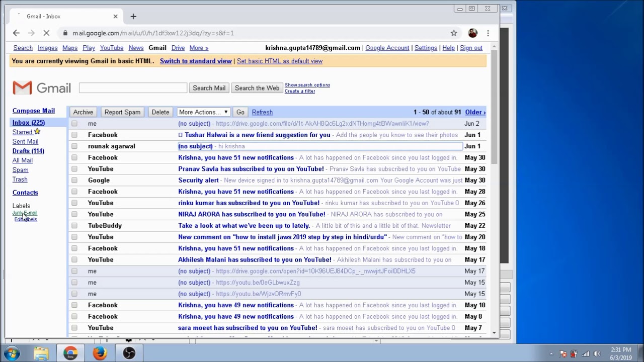644x362 pixels.
Task: Open the Chrome profile avatar
Action: pyautogui.click(x=472, y=33)
